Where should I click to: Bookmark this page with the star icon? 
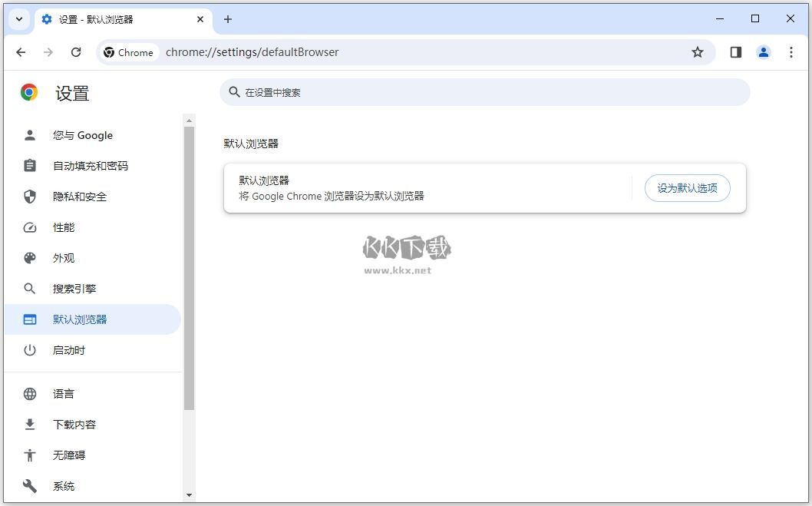698,52
